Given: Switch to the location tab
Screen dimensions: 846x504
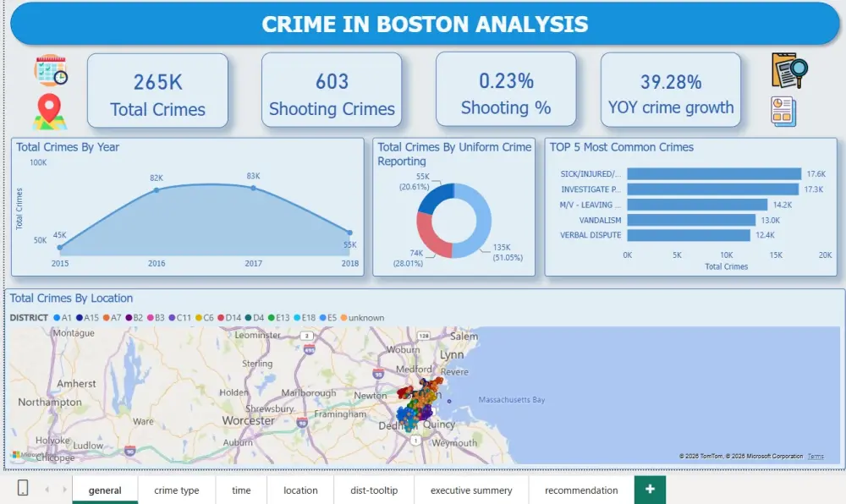Looking at the screenshot, I should pos(300,490).
